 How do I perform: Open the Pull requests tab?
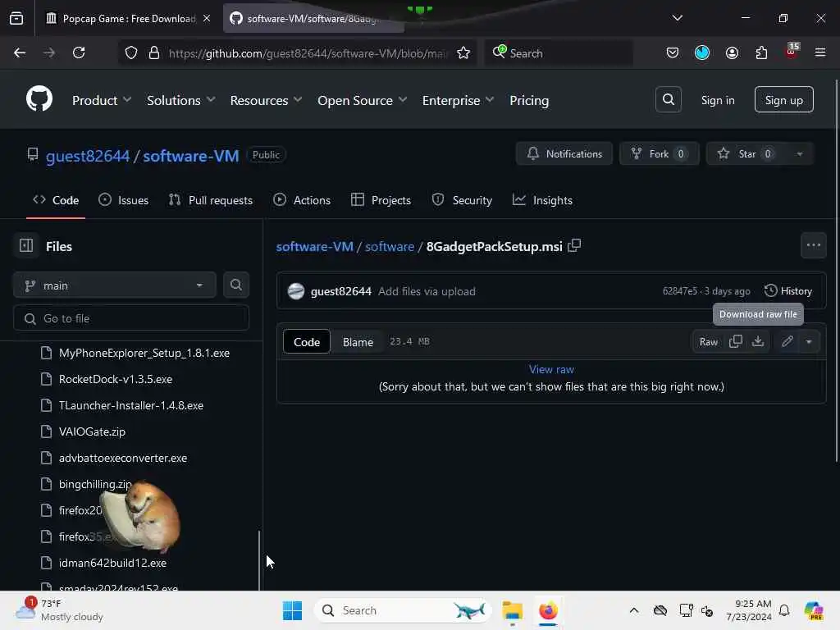[211, 200]
